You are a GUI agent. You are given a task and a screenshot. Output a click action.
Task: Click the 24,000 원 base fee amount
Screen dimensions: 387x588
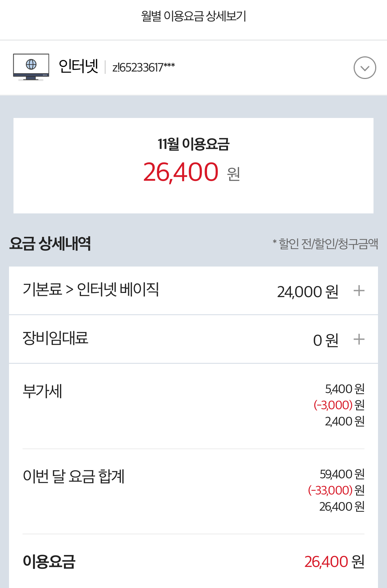pyautogui.click(x=307, y=292)
